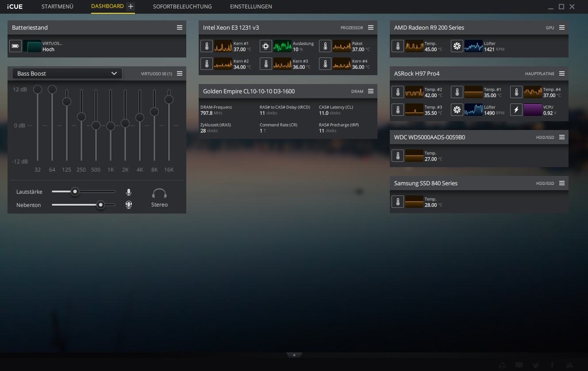Click the Kern #2 thermometer icon
This screenshot has height=371, width=588.
(207, 64)
